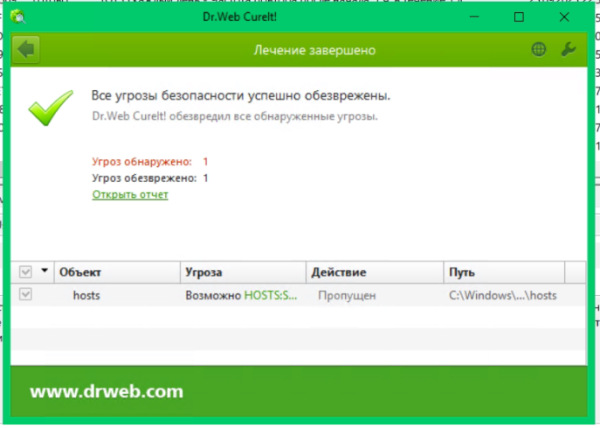Image resolution: width=600 pixels, height=428 pixels.
Task: Click the Dr.Web CureIt! title bar logo
Action: 18,17
